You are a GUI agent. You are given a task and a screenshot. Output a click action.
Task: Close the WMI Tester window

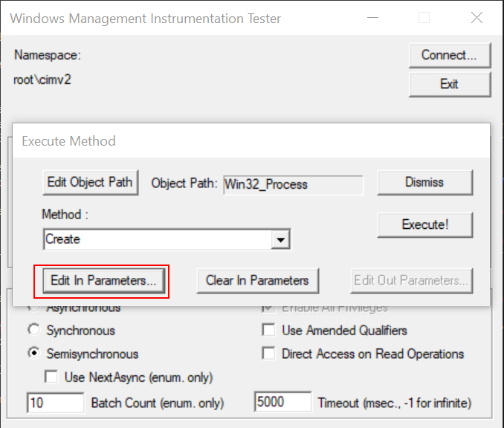click(x=476, y=18)
